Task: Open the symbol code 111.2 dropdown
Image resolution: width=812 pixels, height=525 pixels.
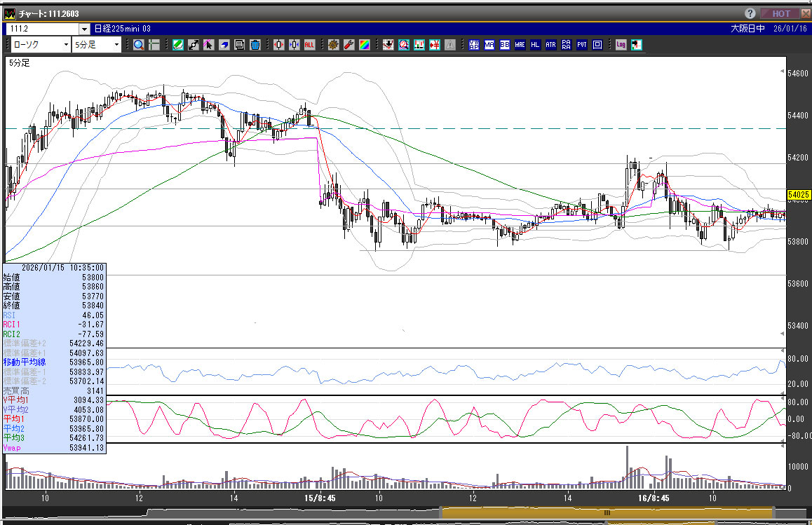Action: coord(84,29)
